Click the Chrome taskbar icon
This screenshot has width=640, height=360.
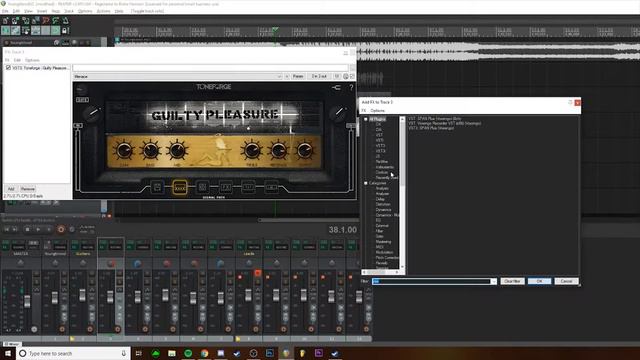204,353
